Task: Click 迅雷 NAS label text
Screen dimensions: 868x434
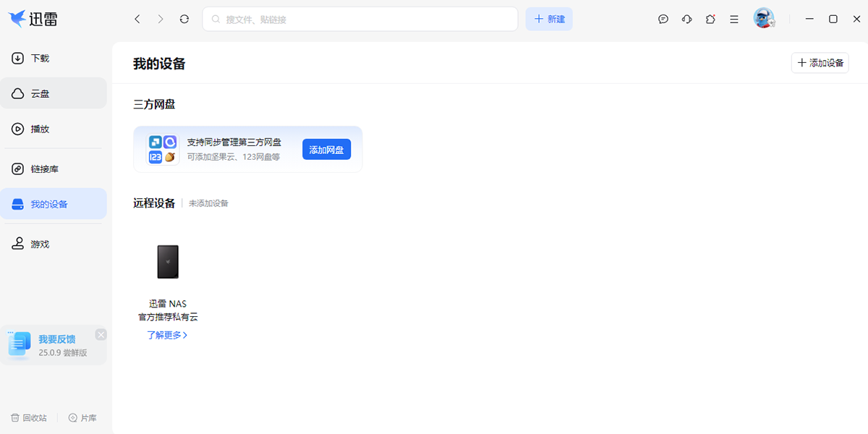Action: click(x=168, y=304)
